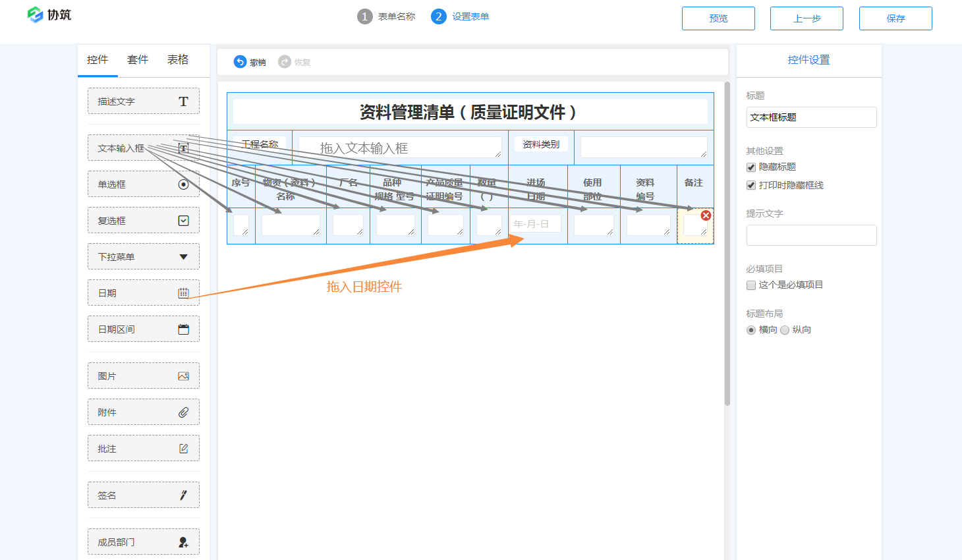Enable 这个是必填项目 checkbox
Viewport: 962px width, 560px height.
[750, 285]
